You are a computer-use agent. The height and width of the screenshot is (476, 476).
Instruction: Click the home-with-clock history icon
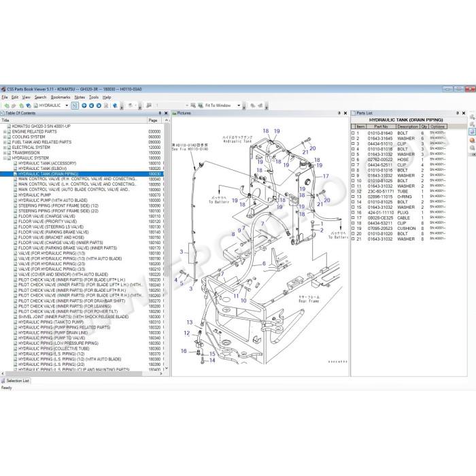click(29, 105)
